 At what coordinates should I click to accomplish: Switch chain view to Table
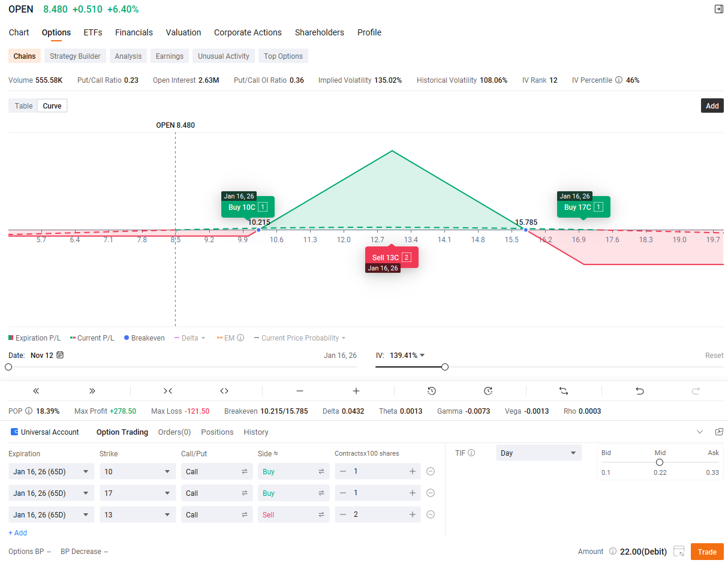point(24,106)
